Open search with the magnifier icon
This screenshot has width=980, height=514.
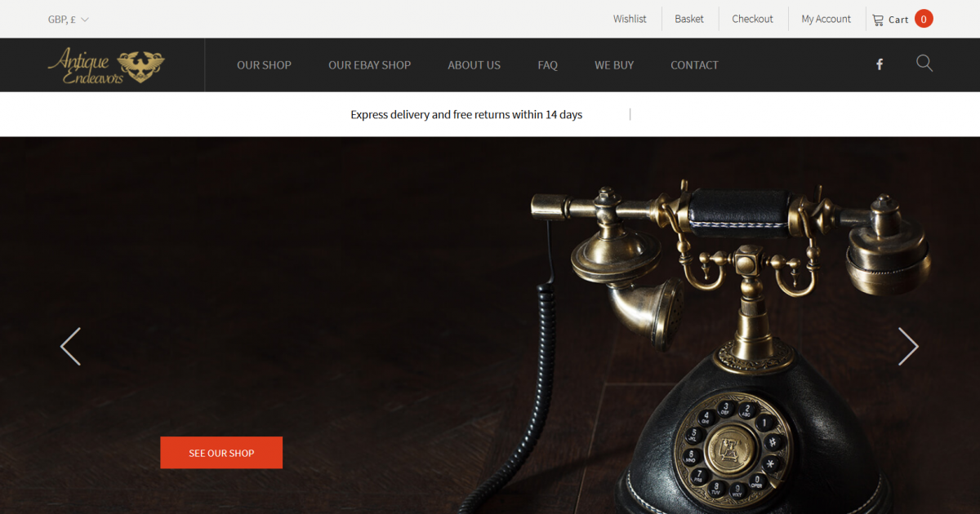[x=924, y=64]
